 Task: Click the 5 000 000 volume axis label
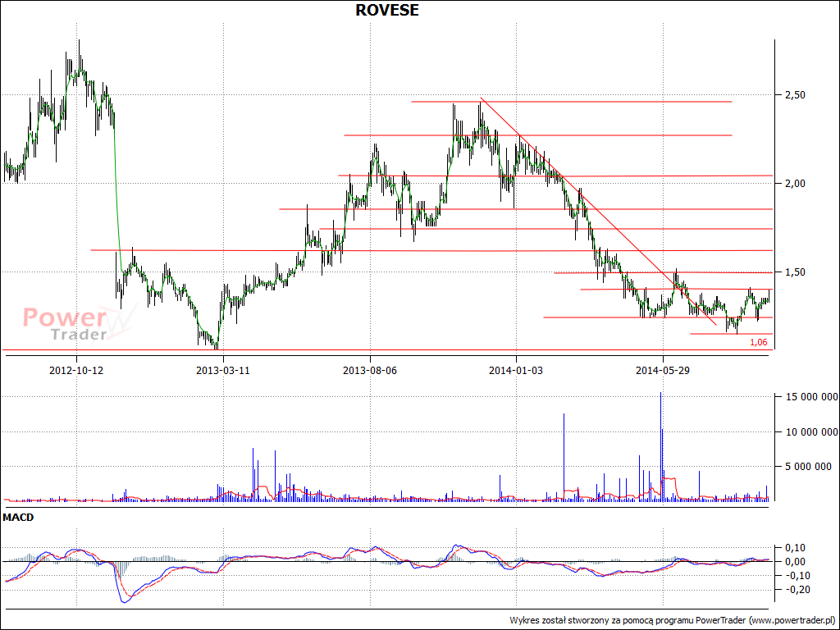click(x=808, y=467)
